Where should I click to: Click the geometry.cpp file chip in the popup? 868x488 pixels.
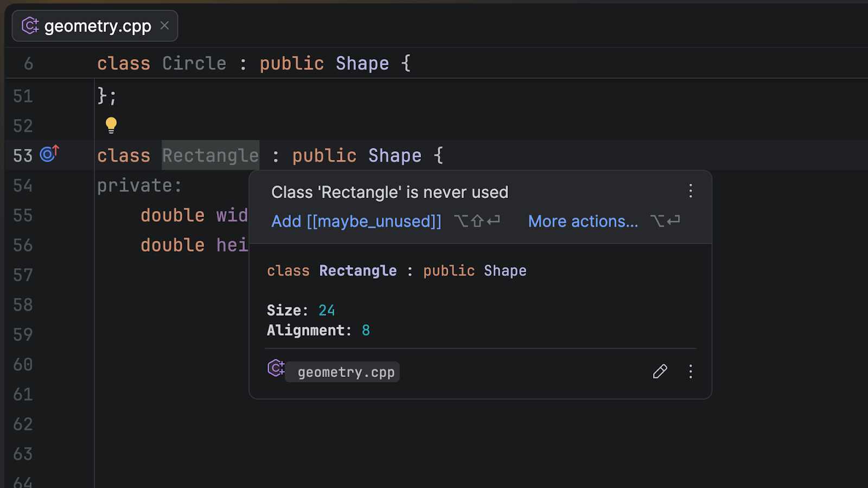[346, 372]
